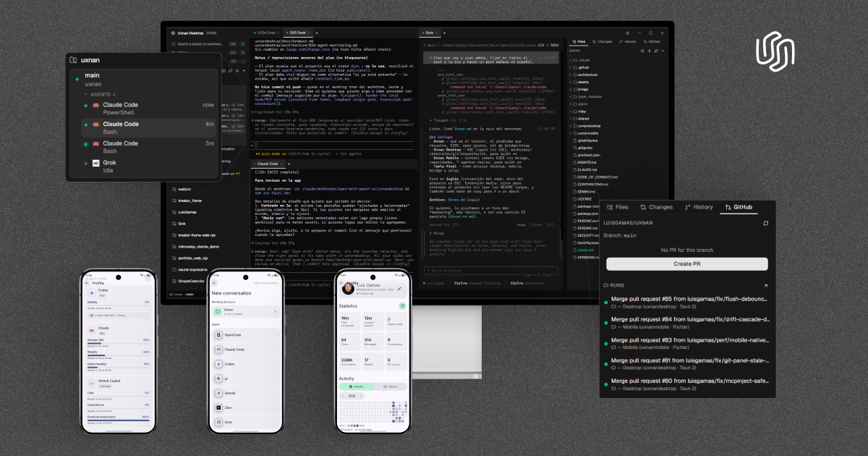
Task: Open History tab in the overlay panel
Action: (699, 207)
